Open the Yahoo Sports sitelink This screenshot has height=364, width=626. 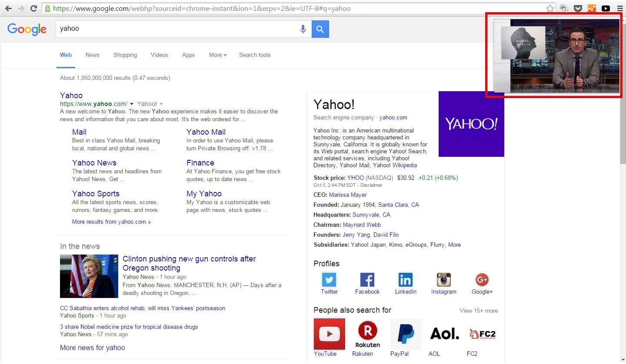click(x=96, y=194)
